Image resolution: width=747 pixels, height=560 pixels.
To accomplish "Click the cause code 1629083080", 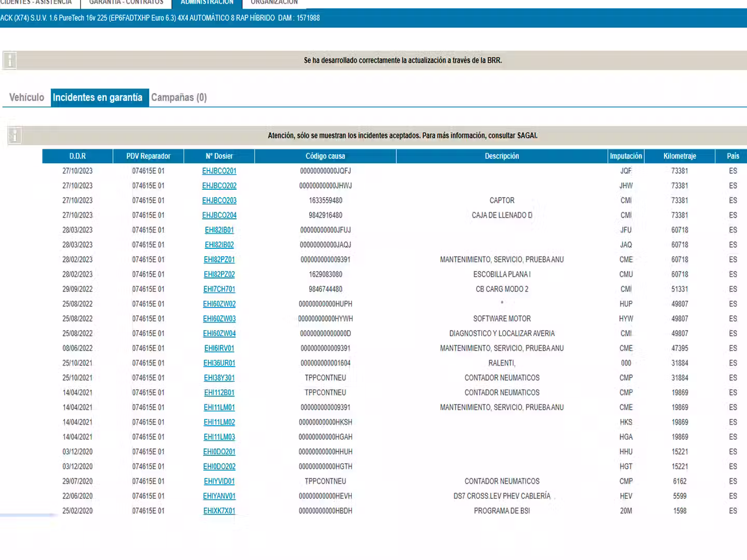I will (325, 274).
